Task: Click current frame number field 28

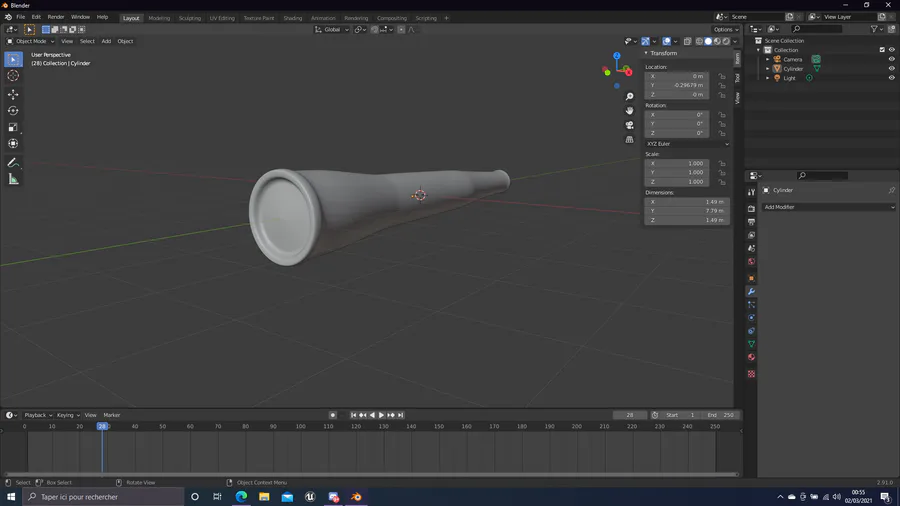Action: tap(630, 415)
